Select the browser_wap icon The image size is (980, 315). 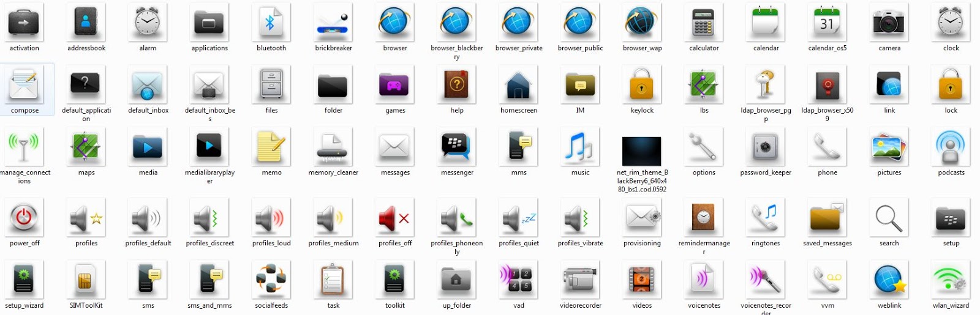point(642,23)
